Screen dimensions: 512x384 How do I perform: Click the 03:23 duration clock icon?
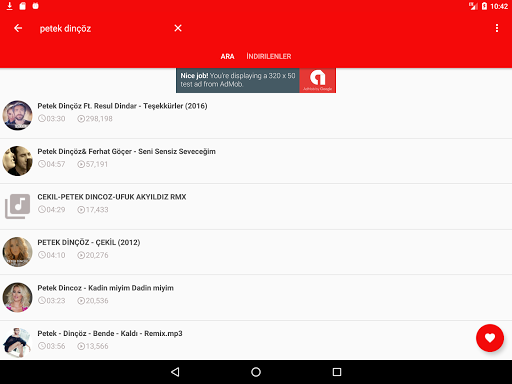[x=42, y=301]
